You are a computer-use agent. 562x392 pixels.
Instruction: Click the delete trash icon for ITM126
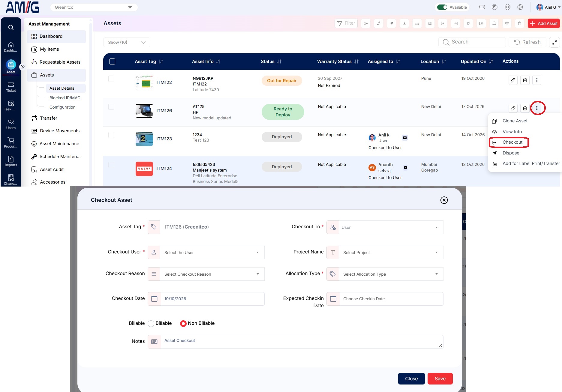pos(525,108)
